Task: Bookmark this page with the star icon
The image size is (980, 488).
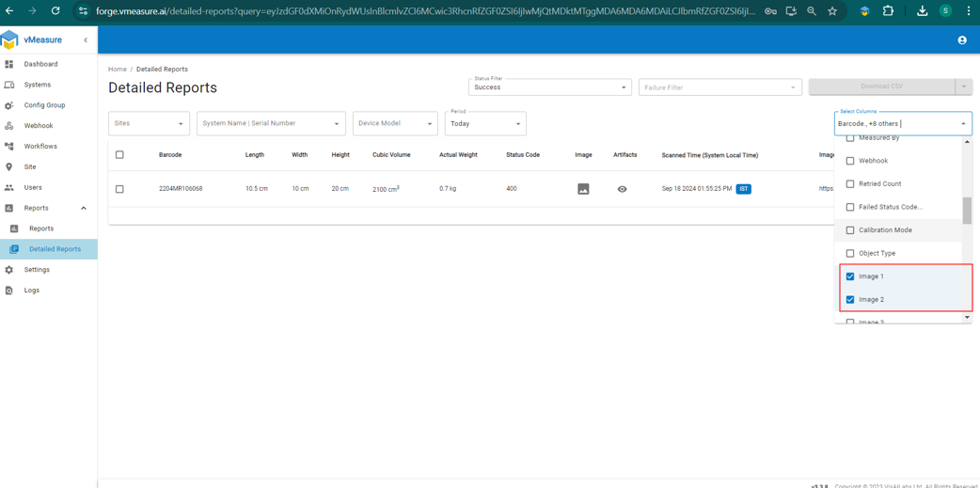Action: (832, 11)
